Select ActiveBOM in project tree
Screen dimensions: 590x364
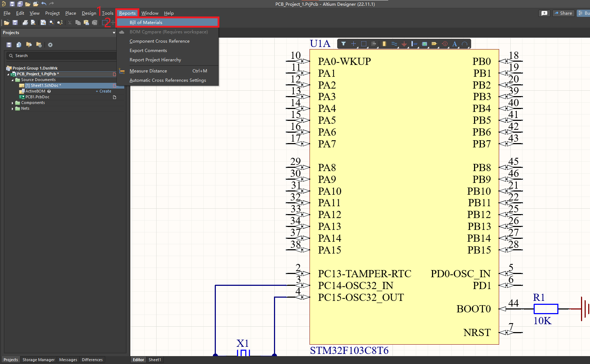[35, 91]
